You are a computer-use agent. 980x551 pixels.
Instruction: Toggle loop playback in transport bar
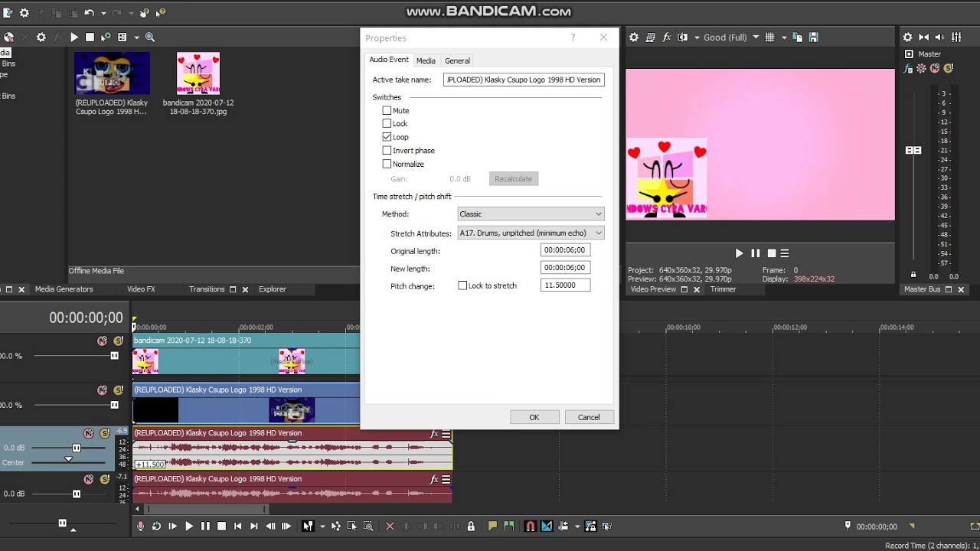pyautogui.click(x=156, y=526)
